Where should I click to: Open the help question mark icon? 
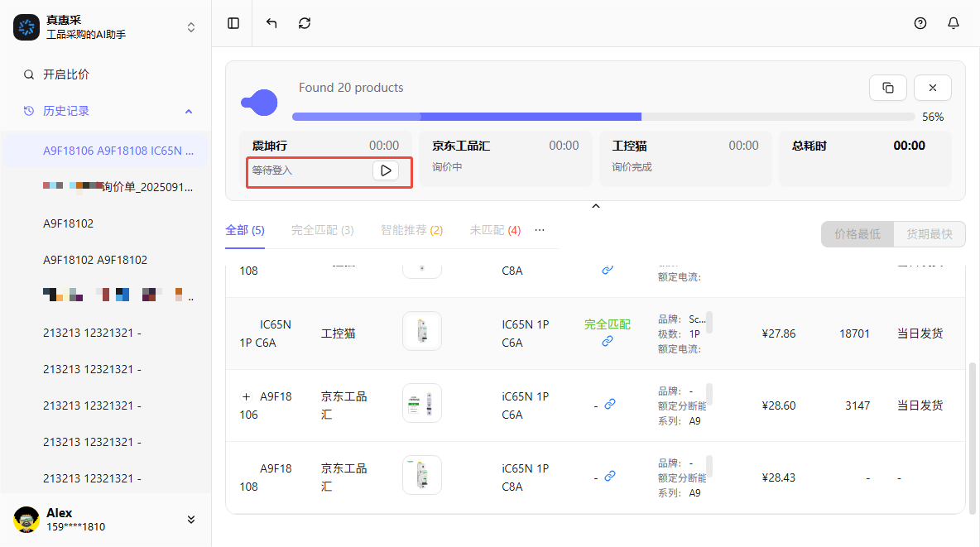tap(920, 23)
